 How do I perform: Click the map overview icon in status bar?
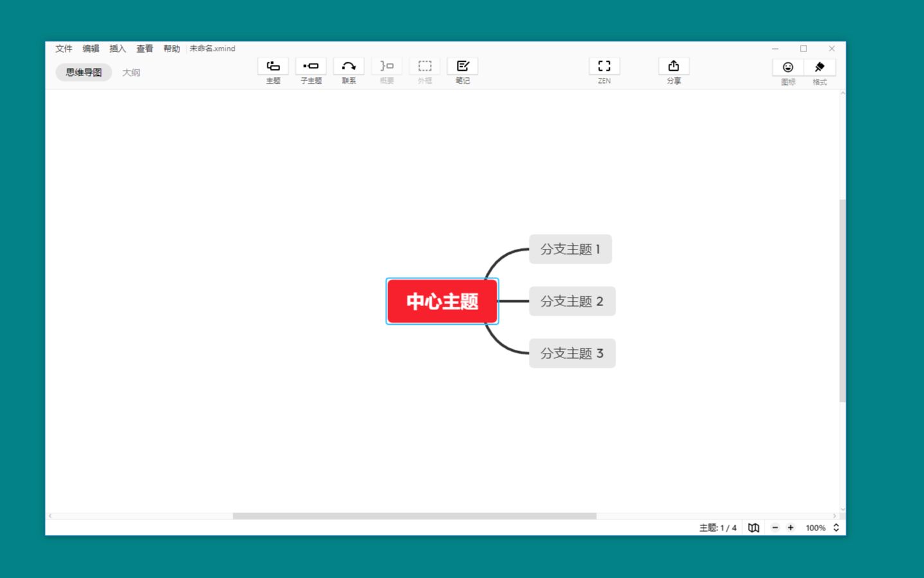point(754,528)
